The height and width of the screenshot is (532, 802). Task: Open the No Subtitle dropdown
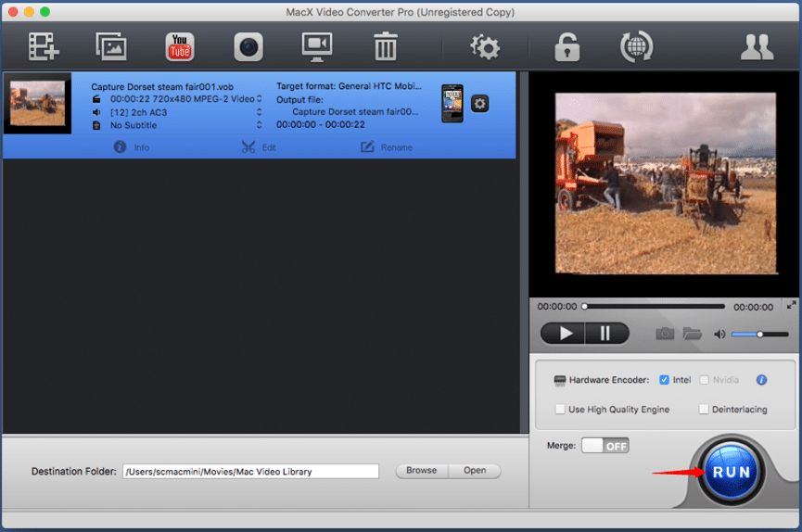tap(260, 125)
